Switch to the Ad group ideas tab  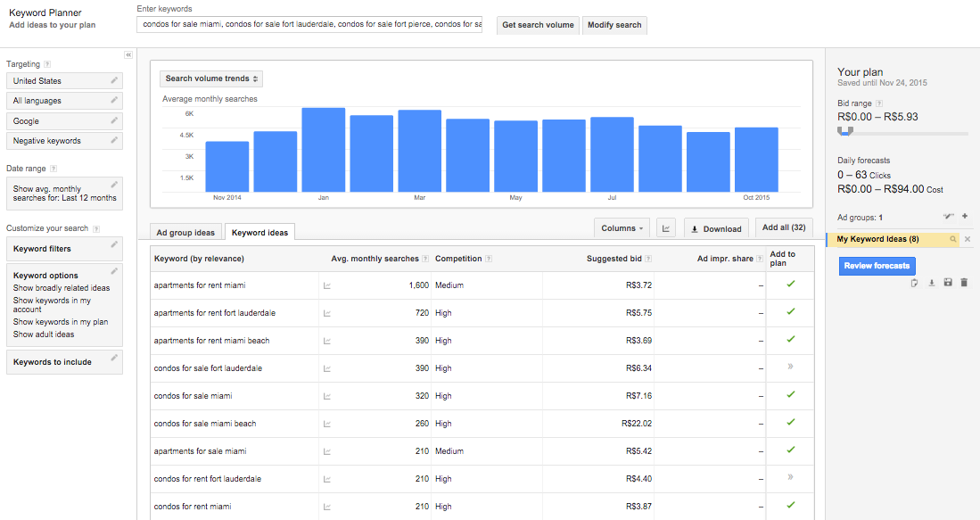(x=185, y=233)
